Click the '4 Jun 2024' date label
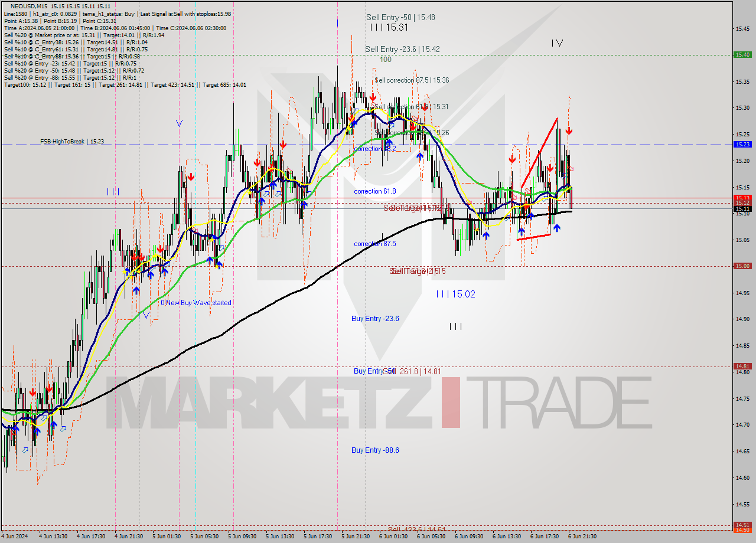The image size is (756, 543). point(14,537)
